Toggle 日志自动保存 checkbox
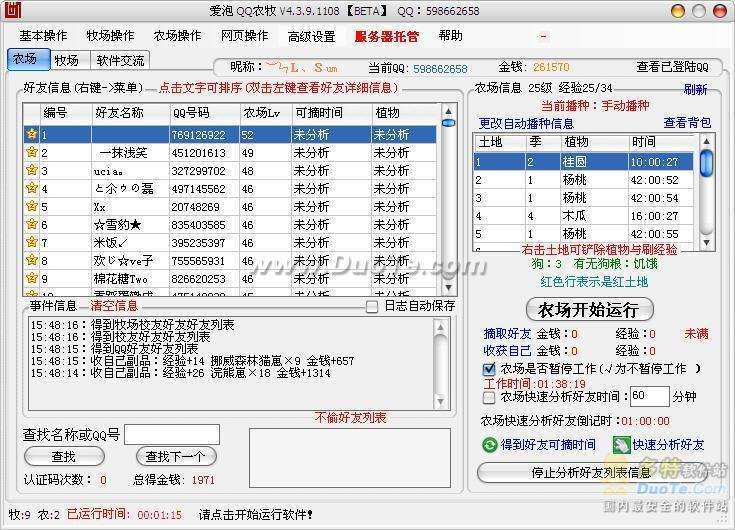This screenshot has width=735, height=530. click(x=372, y=307)
